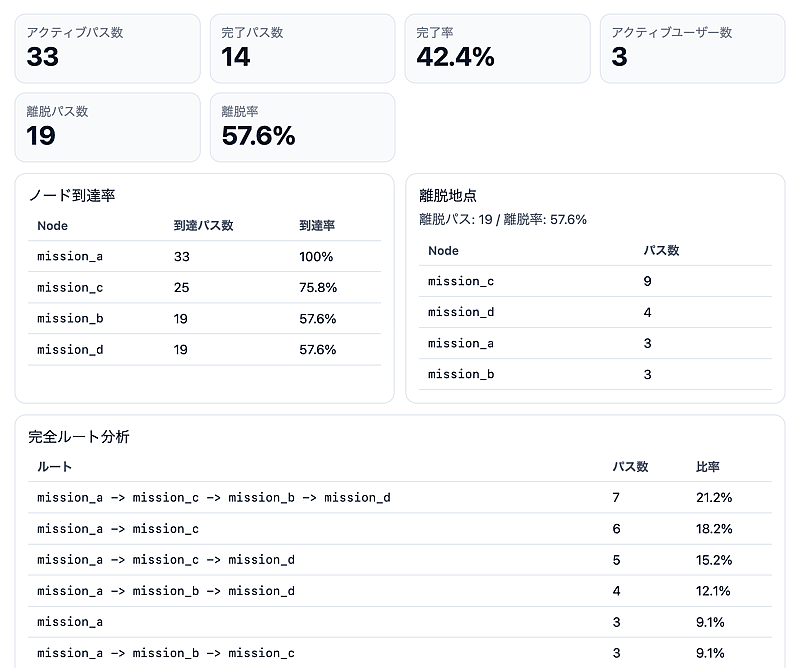This screenshot has height=668, width=800.
Task: Click the 完全ルート分析 section heading
Action: coord(79,437)
